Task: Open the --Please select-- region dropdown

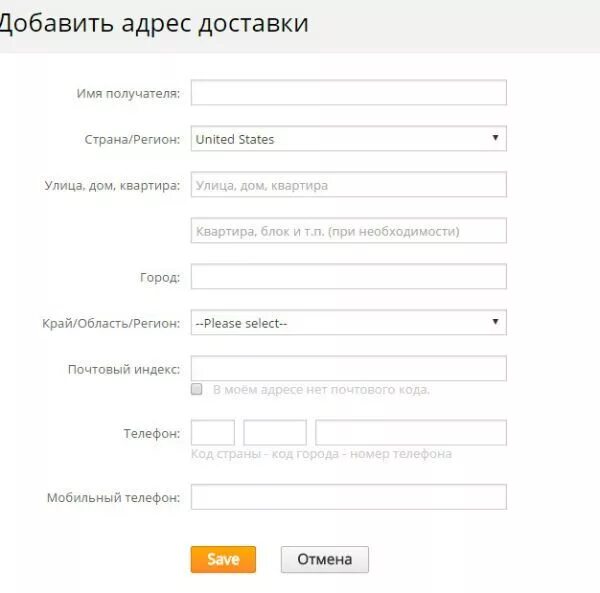Action: (x=349, y=323)
